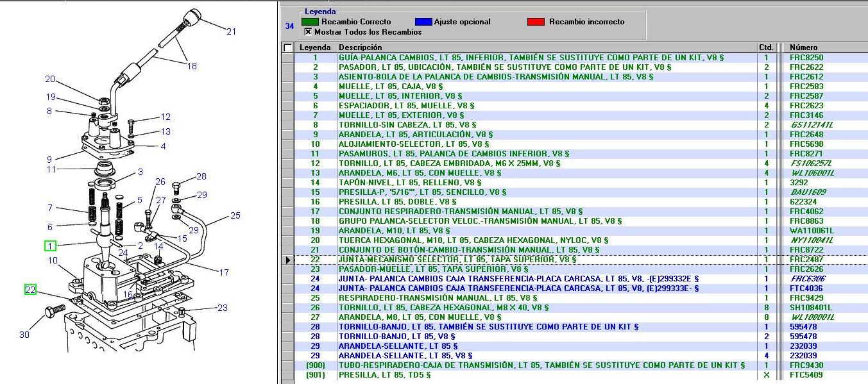Screen dimensions: 868x384
Task: Click bolt callout 30 in the diagram
Action: click(x=24, y=335)
